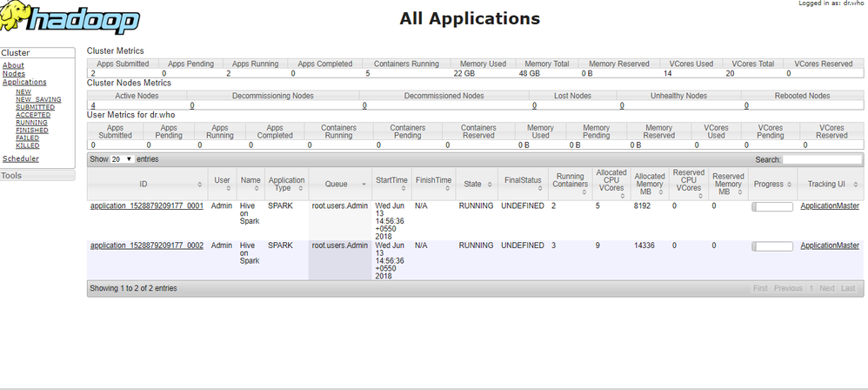Sort by FinishTime column header

pyautogui.click(x=433, y=184)
